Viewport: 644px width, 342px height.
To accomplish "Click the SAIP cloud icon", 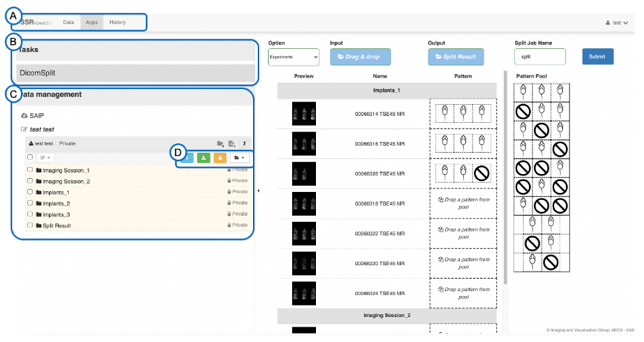I will pyautogui.click(x=24, y=116).
